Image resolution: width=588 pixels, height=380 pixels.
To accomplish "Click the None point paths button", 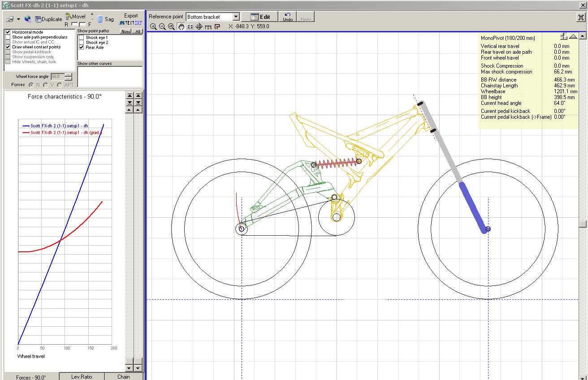I will (126, 31).
